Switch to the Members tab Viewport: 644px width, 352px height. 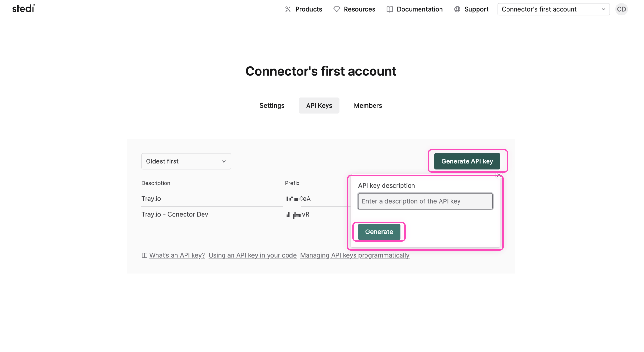click(368, 106)
